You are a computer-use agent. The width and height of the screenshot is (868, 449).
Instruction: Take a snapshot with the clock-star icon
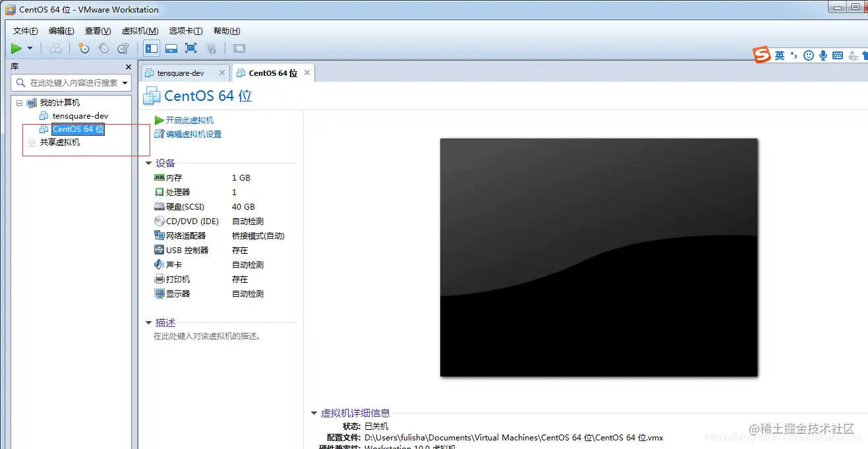tap(84, 48)
